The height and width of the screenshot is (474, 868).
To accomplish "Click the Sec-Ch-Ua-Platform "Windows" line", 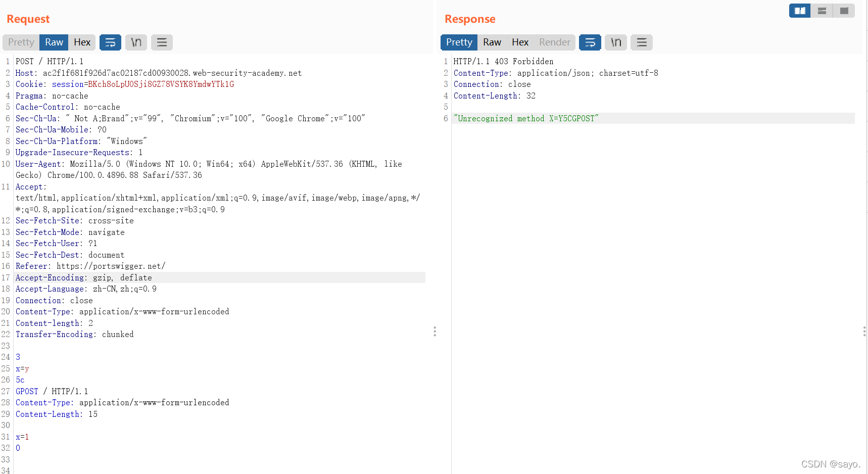I will pyautogui.click(x=81, y=141).
